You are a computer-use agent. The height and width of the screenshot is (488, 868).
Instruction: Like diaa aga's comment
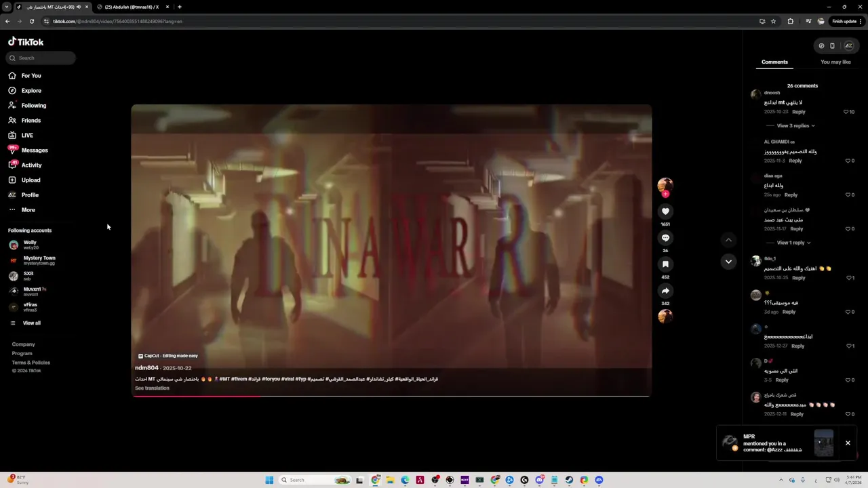tap(848, 195)
